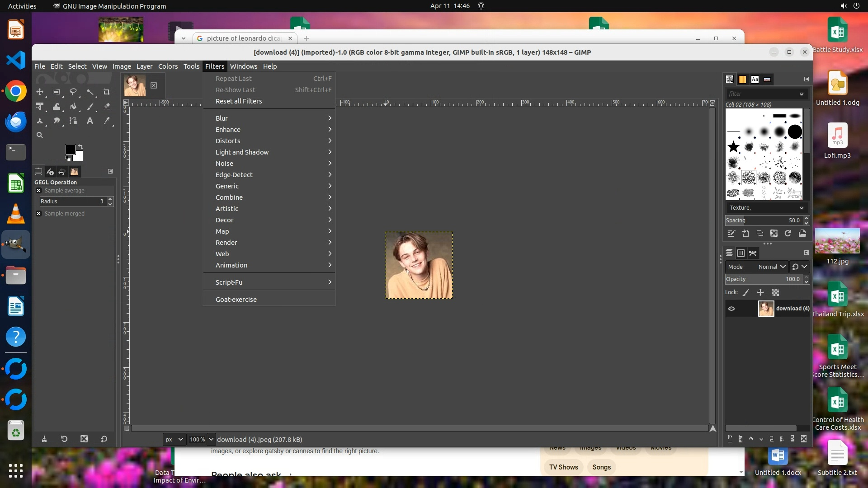The image size is (868, 488).
Task: Click the Goat-exercise entry
Action: [236, 300]
